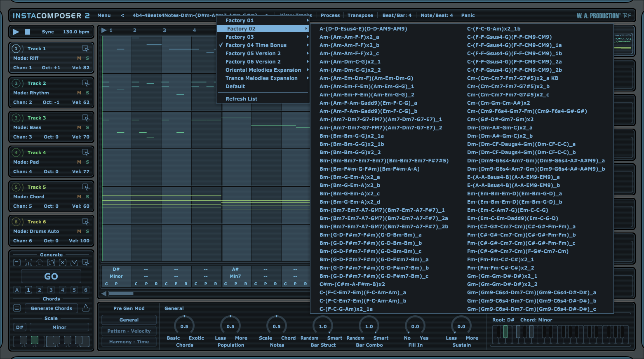Open the Beat/Bar: 4 selector
The height and width of the screenshot is (359, 644).
tap(397, 15)
